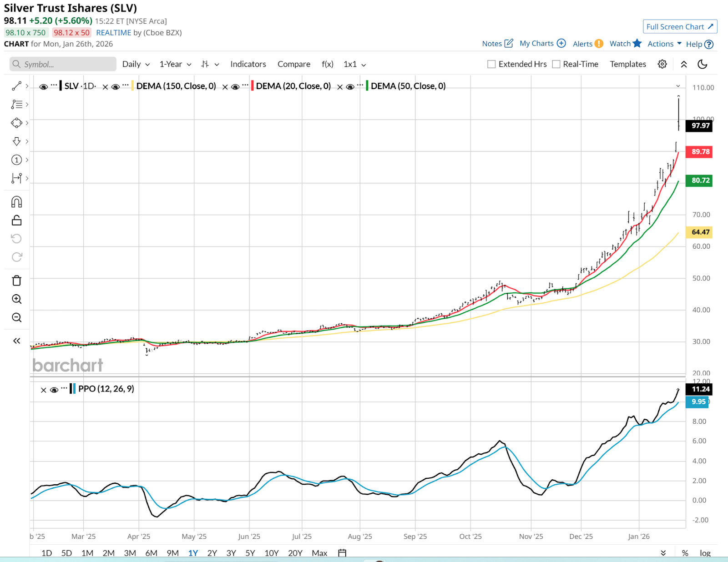Image resolution: width=728 pixels, height=562 pixels.
Task: Expand the Actions dropdown menu
Action: point(664,44)
